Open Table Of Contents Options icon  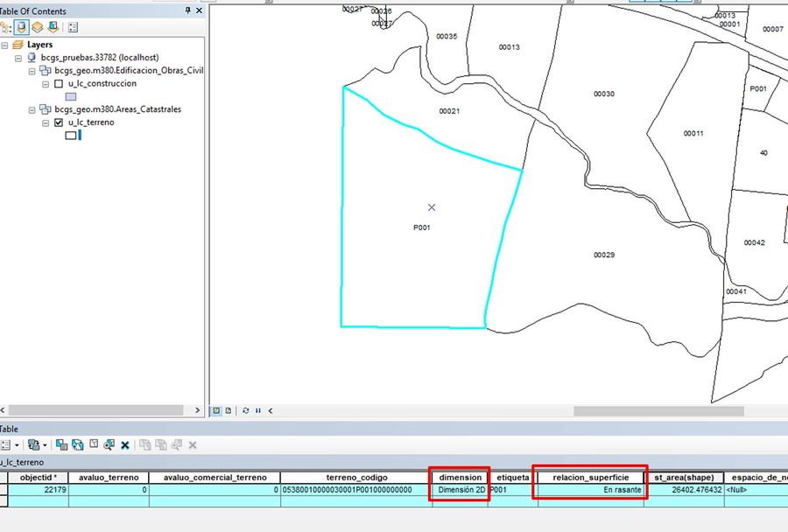click(x=73, y=27)
